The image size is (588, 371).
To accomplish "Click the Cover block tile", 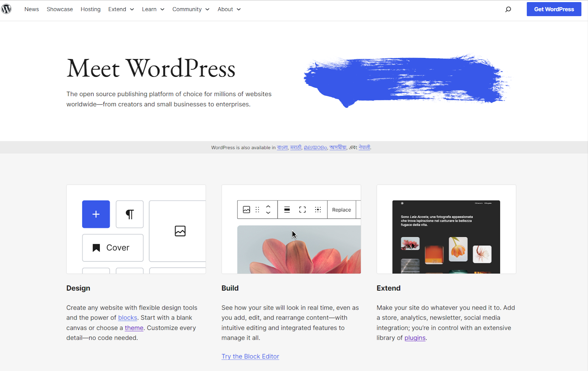I will (113, 248).
